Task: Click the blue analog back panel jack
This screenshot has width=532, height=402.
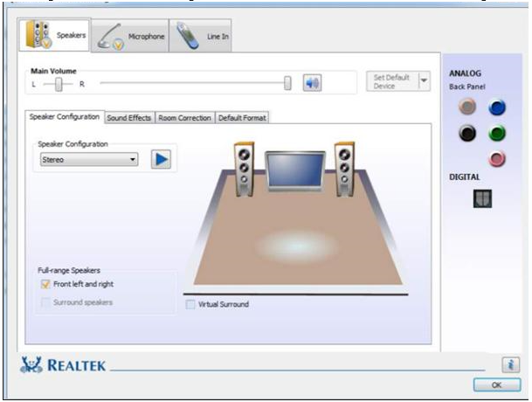Action: pyautogui.click(x=497, y=107)
